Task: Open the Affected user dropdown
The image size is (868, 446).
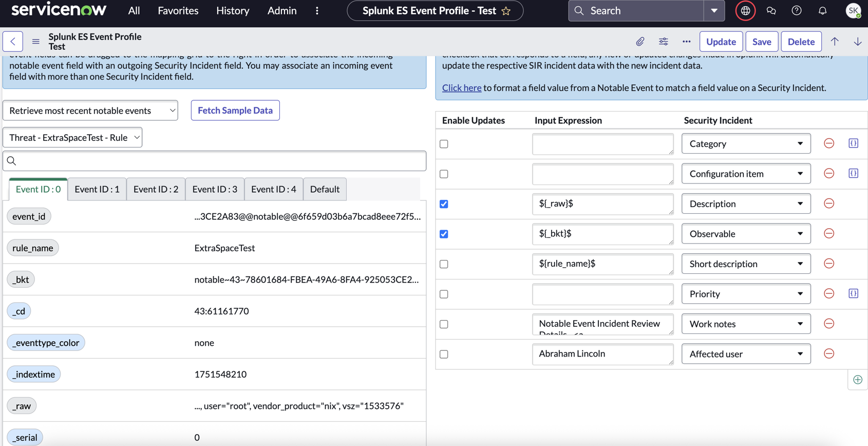Action: click(746, 354)
